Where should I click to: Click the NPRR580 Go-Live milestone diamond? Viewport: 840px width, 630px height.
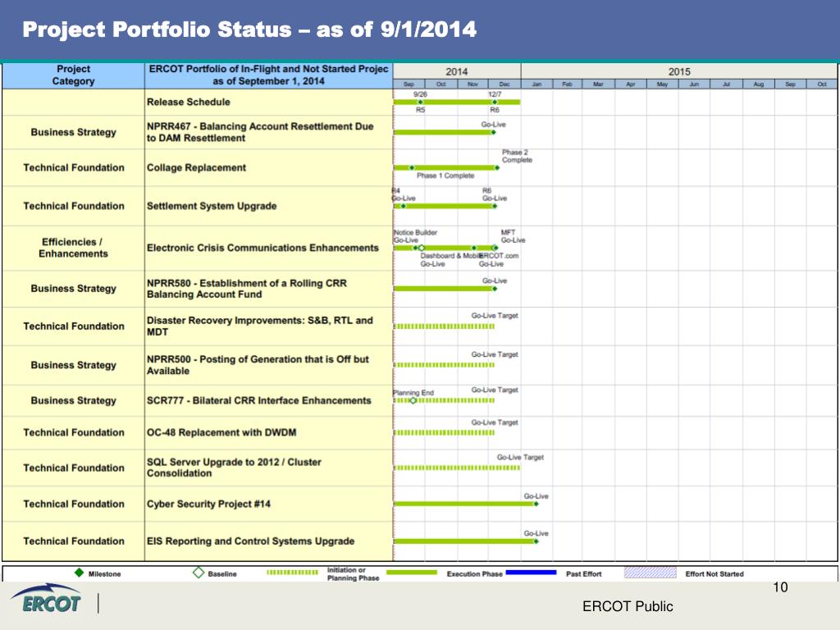point(495,289)
